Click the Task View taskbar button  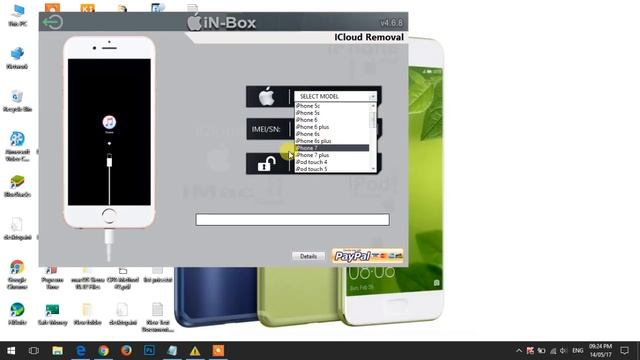coord(34,351)
